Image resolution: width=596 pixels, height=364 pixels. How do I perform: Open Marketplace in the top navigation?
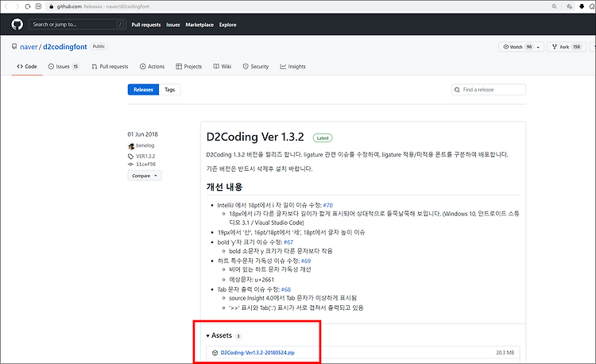[199, 25]
